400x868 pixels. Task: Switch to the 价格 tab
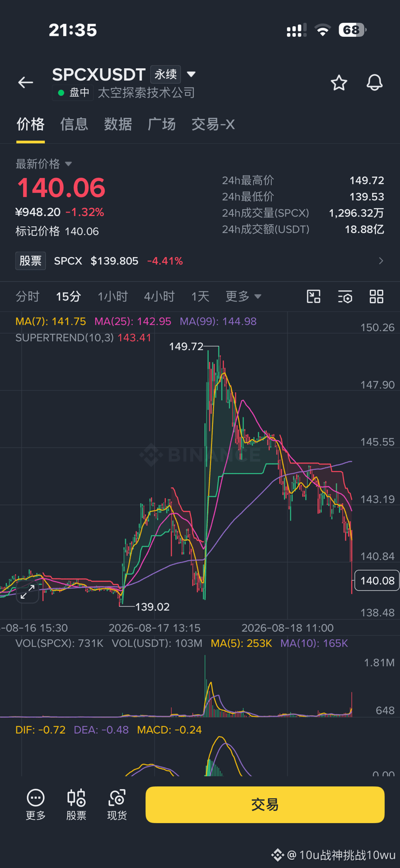tap(30, 124)
